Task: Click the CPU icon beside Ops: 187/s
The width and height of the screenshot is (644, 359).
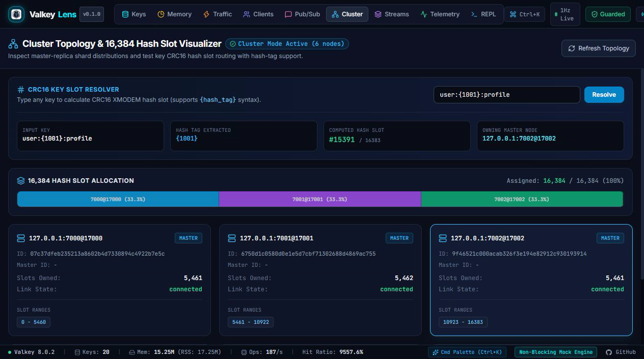Action: 244,352
